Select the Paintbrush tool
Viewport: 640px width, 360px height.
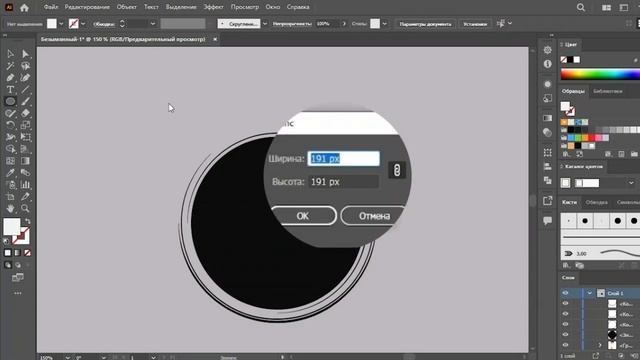(x=25, y=101)
